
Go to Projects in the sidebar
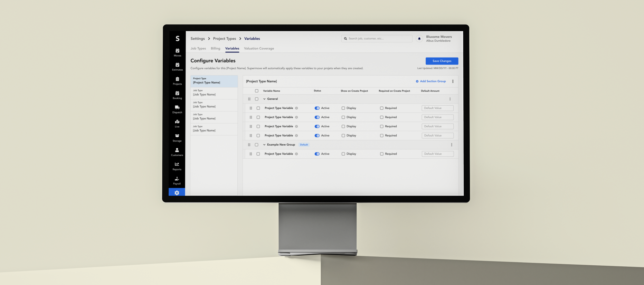pos(177,81)
